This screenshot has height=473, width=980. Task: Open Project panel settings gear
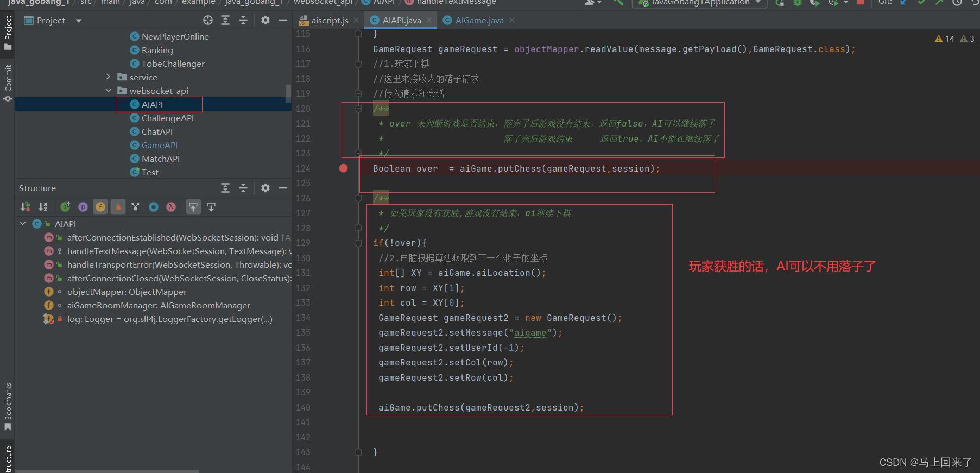tap(265, 20)
